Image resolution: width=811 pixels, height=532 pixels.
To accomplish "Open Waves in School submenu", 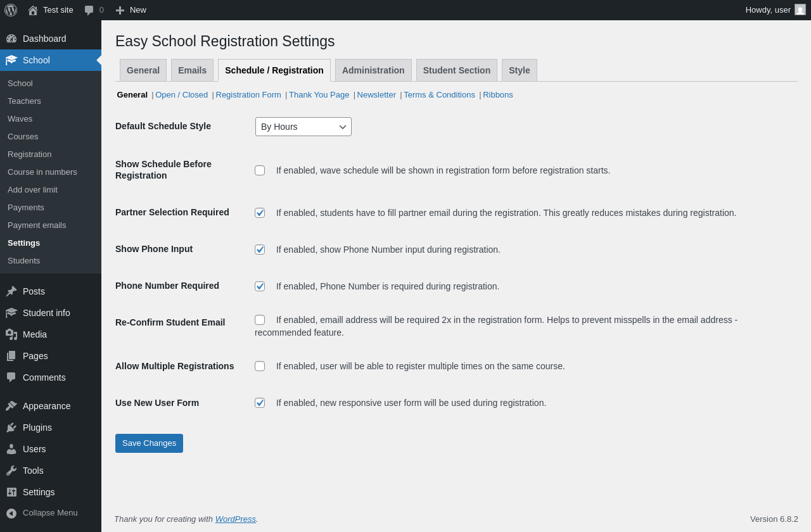I will [51, 119].
